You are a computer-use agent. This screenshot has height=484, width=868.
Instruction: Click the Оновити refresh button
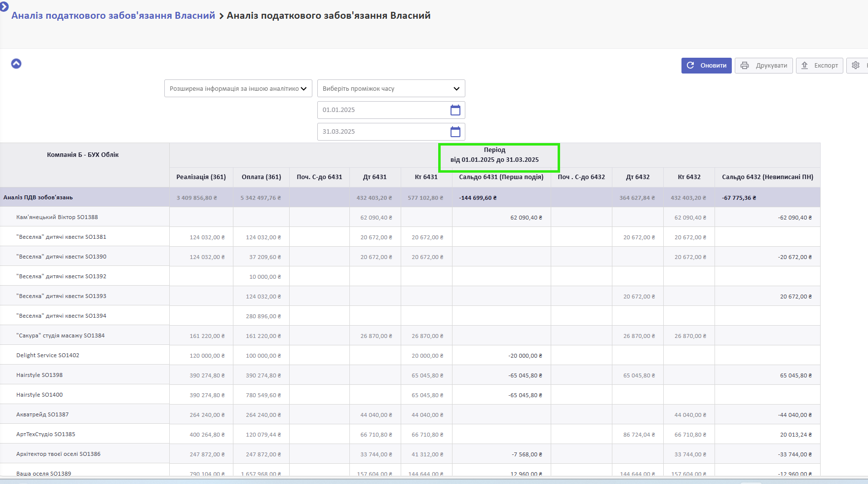coord(706,66)
